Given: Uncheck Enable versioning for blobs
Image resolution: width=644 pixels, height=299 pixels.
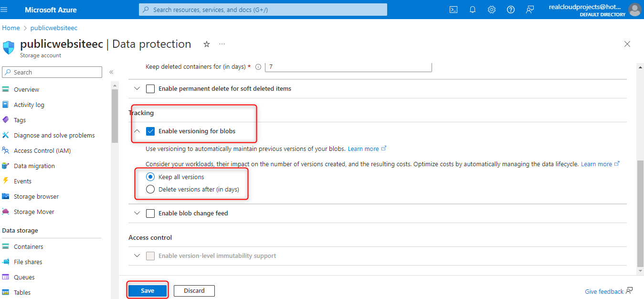Looking at the screenshot, I should (x=150, y=131).
